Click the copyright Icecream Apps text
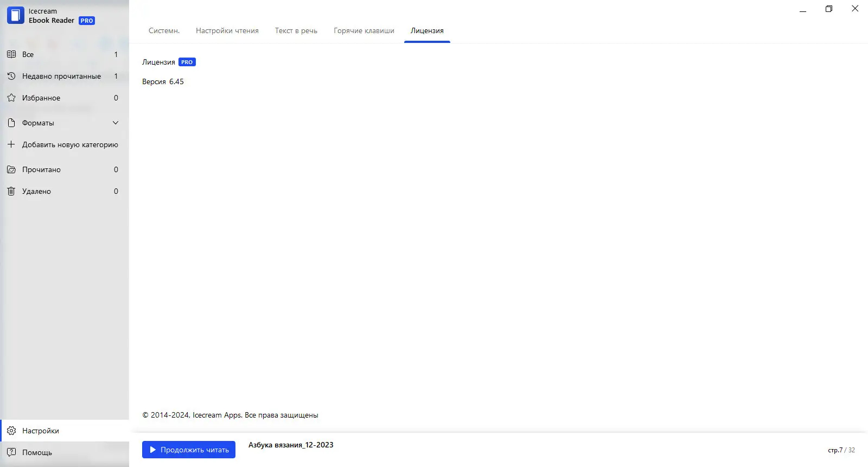This screenshot has width=868, height=467. pos(230,415)
